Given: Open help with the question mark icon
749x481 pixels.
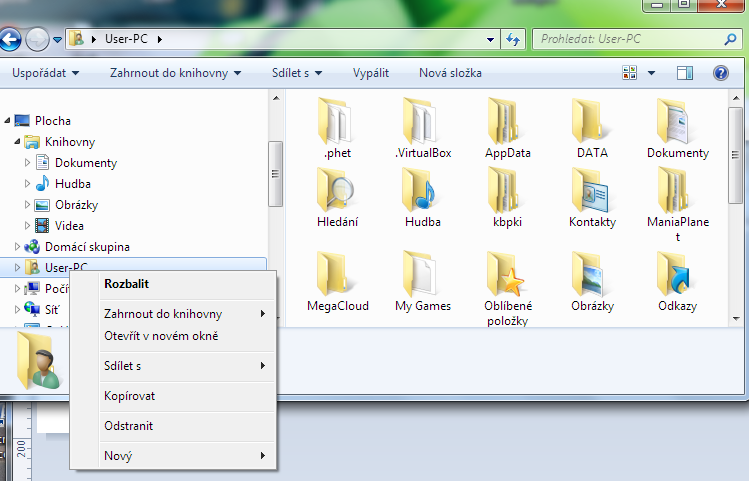Looking at the screenshot, I should click(x=720, y=73).
